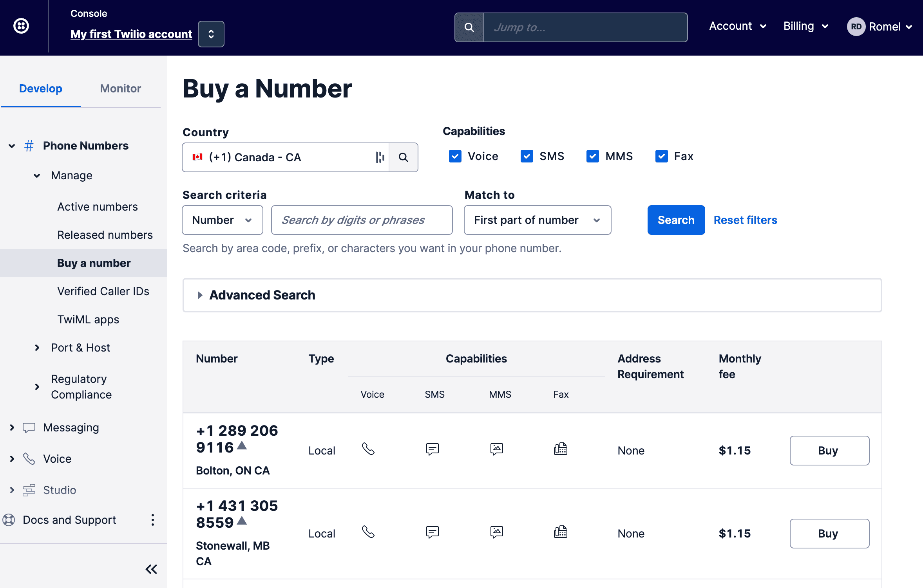
Task: Click fax icon for +1 431 305 8559
Action: tap(561, 532)
